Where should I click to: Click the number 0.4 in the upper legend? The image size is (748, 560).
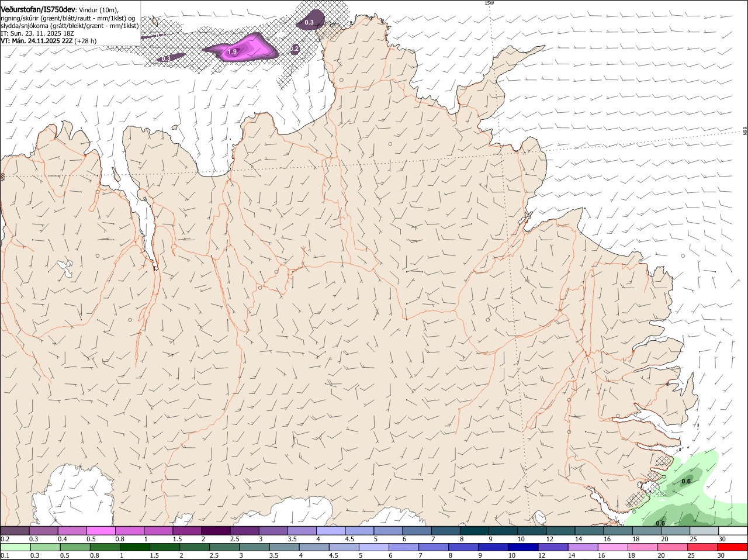[x=63, y=539]
